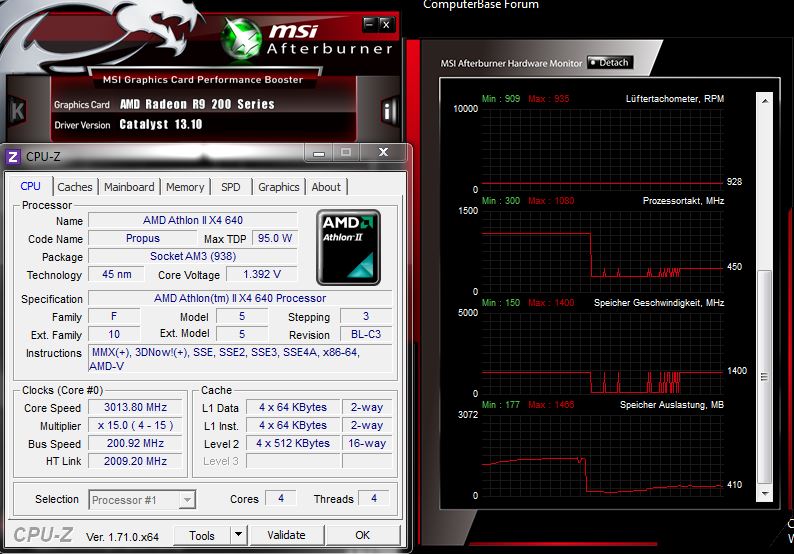
Task: Click the Lüftertachometer RPM graph
Action: point(602,149)
